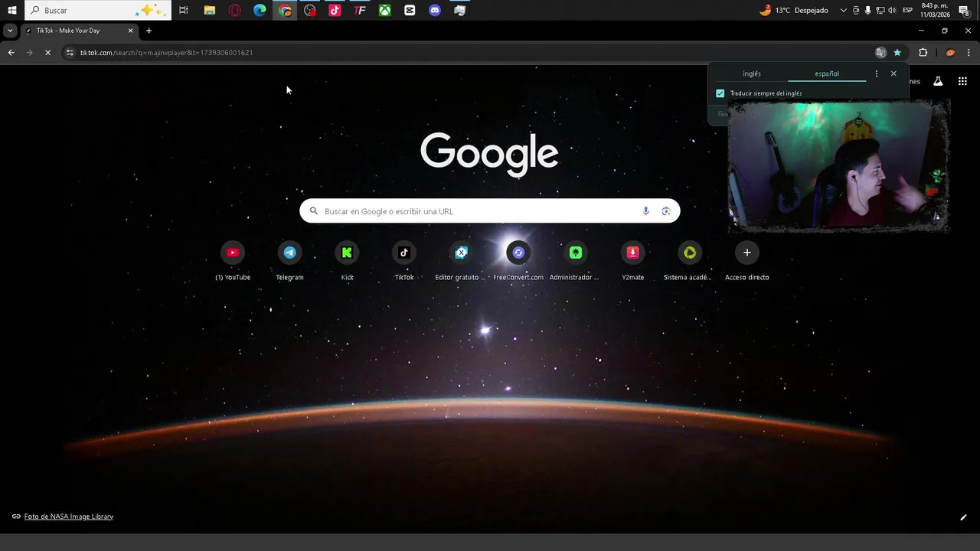Screen dimensions: 980x551
Task: Click the address bar URL
Action: pyautogui.click(x=166, y=53)
